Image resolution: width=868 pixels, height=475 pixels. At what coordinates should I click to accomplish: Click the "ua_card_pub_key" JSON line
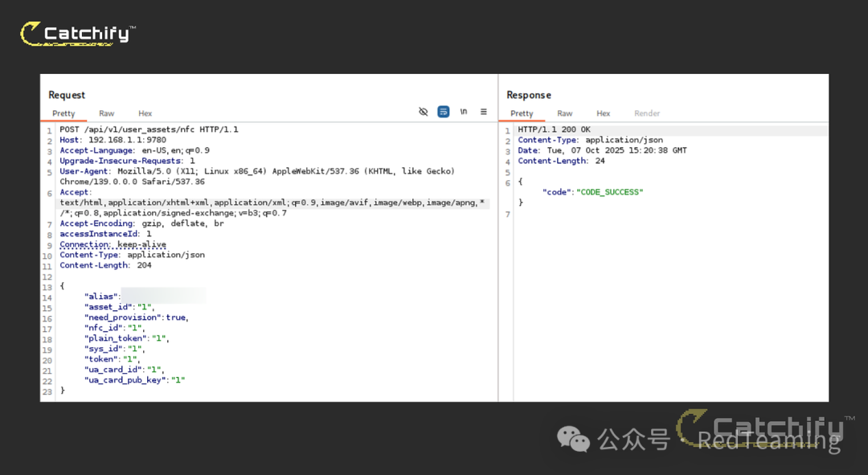tap(134, 380)
